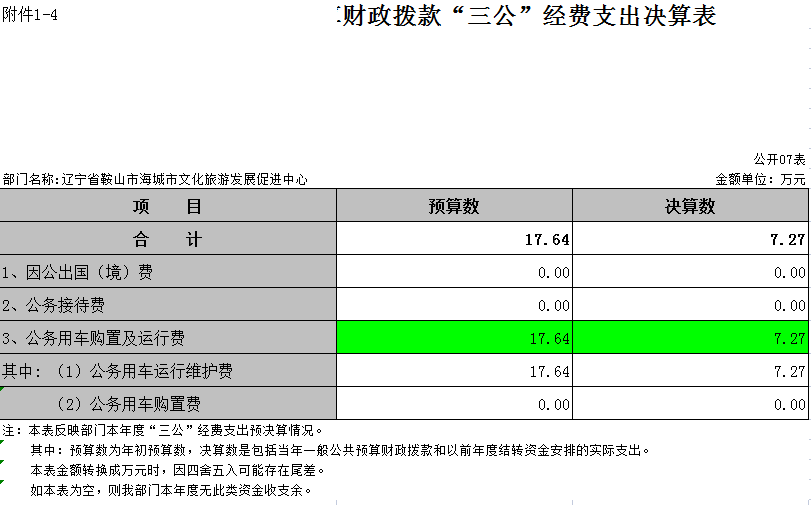Click the "1、因公出国(境)费" row label
Screen dimensions: 811x505
pyautogui.click(x=168, y=272)
